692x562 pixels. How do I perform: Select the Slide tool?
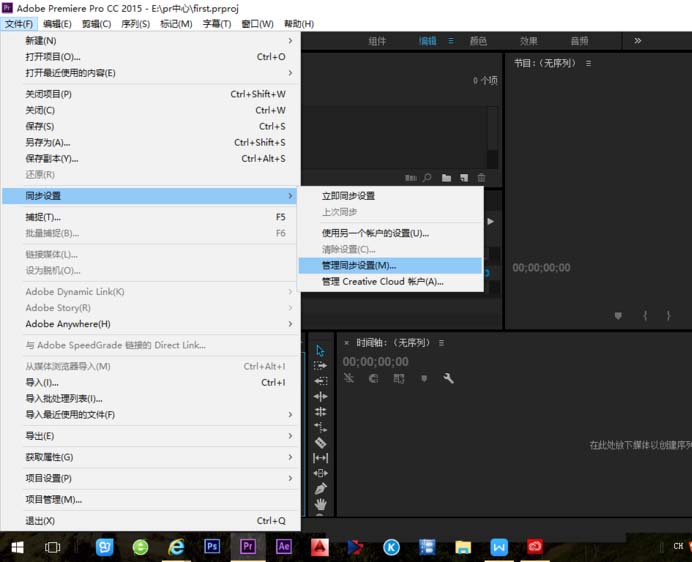click(x=320, y=473)
